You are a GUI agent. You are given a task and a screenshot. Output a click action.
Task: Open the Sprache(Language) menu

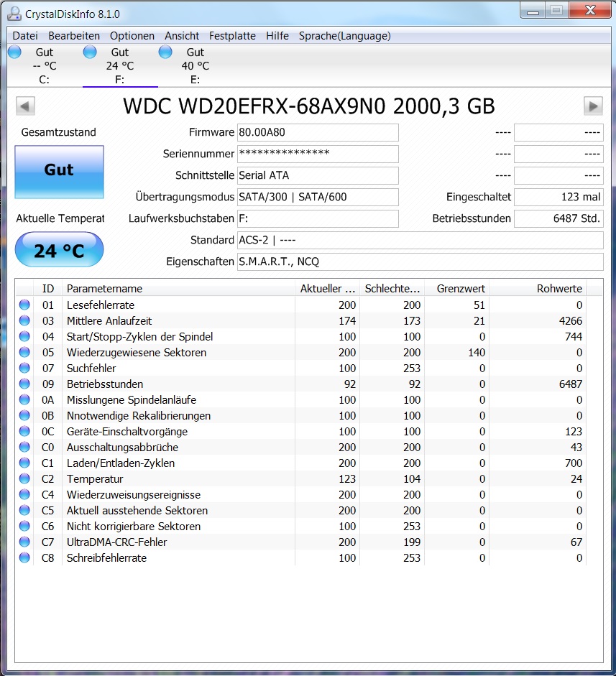coord(345,36)
